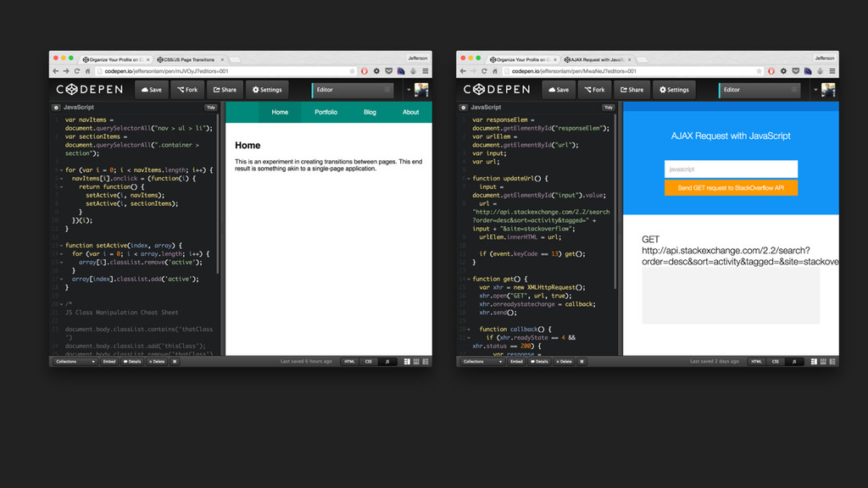The height and width of the screenshot is (488, 868).
Task: Click the keyboard shortcut icon beside Delete in AJAX Request window
Action: (581, 361)
